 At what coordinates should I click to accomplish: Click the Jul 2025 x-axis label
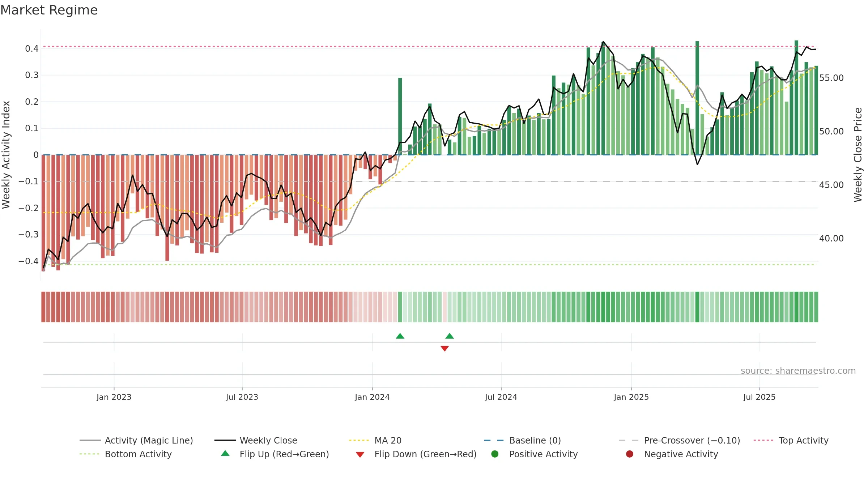[x=759, y=397]
